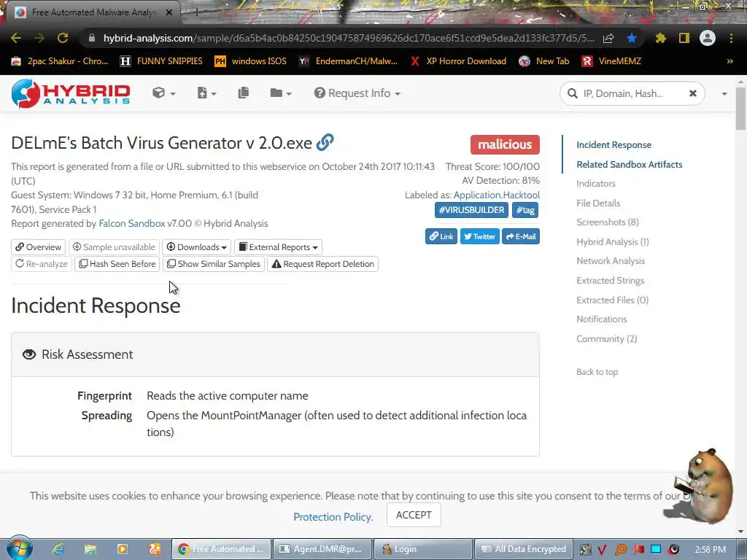Screen dimensions: 747x560
Task: Click Show Similar Samples button
Action: 214,263
